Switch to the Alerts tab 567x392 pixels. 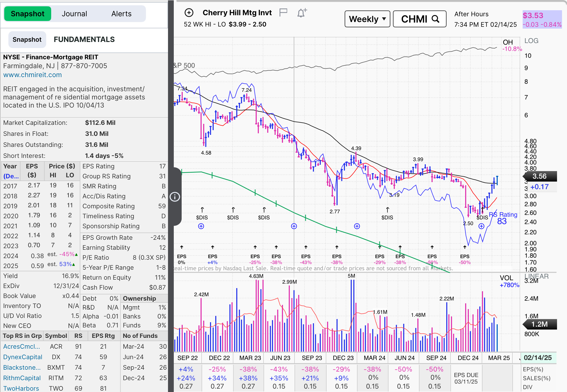[x=121, y=14]
